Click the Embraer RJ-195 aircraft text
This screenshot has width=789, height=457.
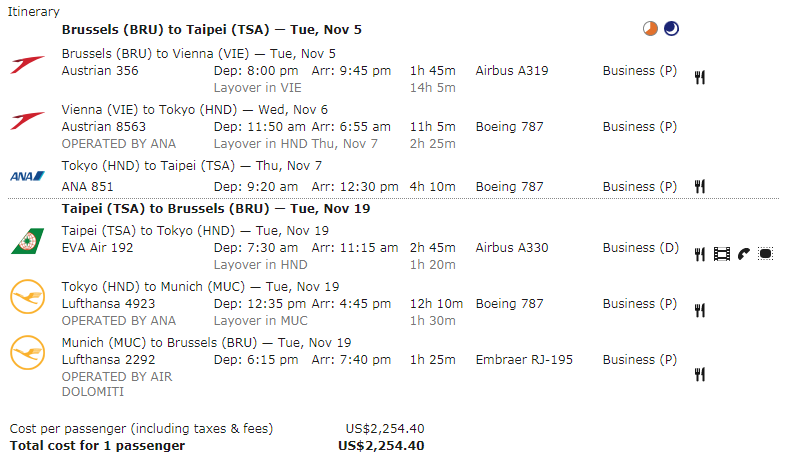tap(524, 360)
